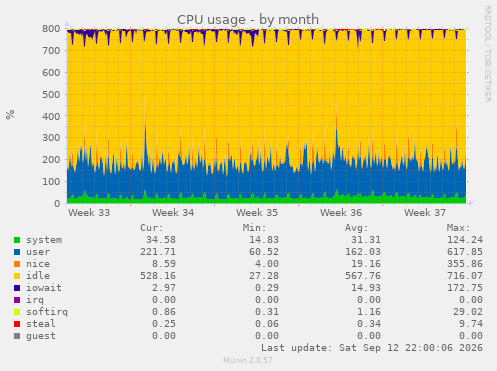497x371 pixels.
Task: Click the softirq current value 0.86
Action: 164,312
